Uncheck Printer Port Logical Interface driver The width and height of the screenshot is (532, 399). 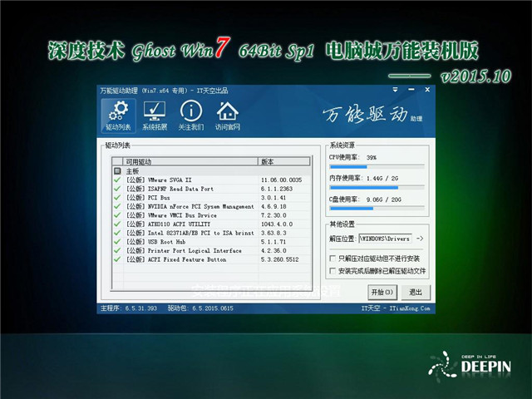(117, 250)
